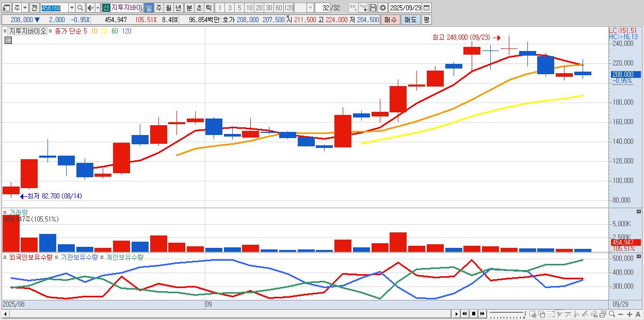644x320 pixels.
Task: Click the play button in the replay controls
Action: coord(457,314)
